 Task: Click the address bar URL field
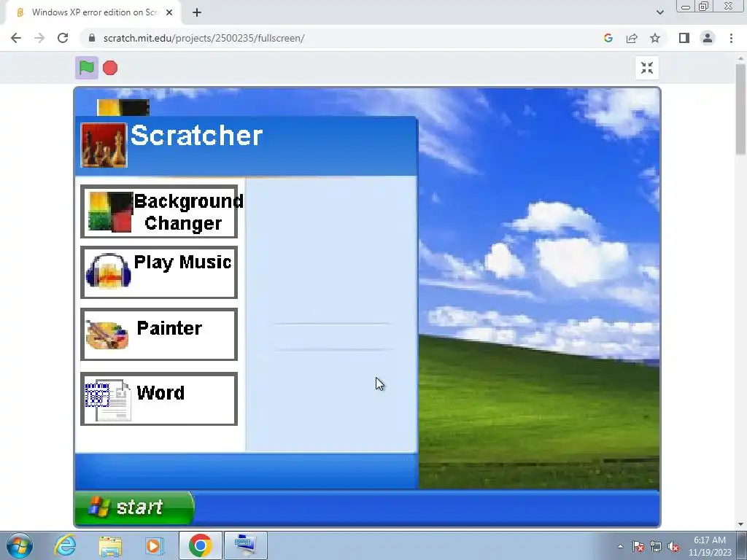(x=343, y=38)
